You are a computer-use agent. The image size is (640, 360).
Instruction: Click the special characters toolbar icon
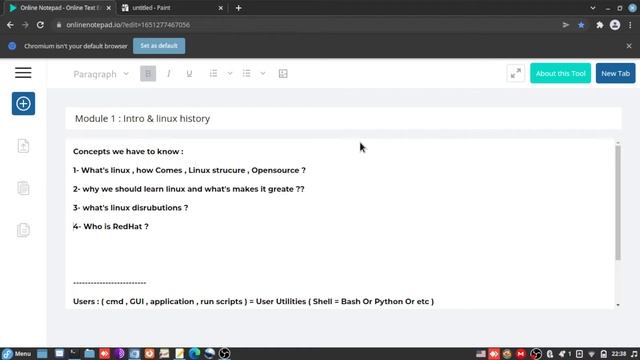[283, 73]
